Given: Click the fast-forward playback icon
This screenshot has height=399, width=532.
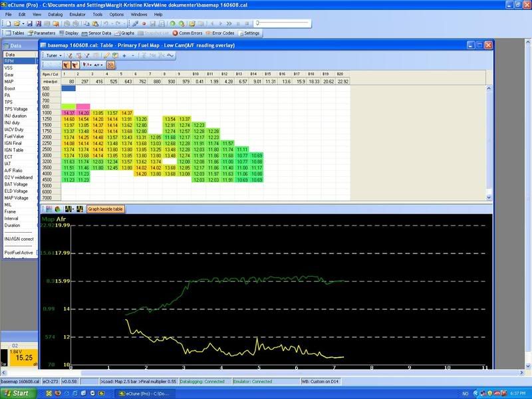Looking at the screenshot, I should (x=229, y=24).
